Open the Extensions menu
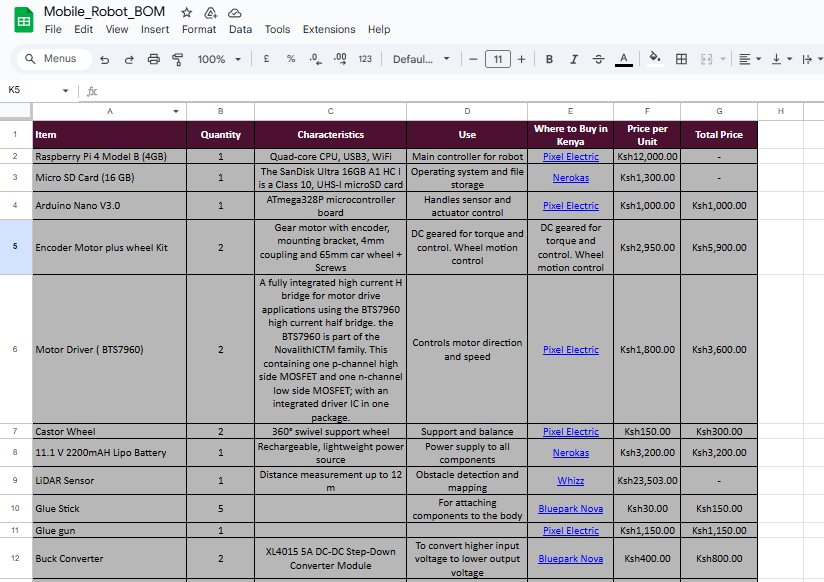This screenshot has width=824, height=582. [x=329, y=29]
